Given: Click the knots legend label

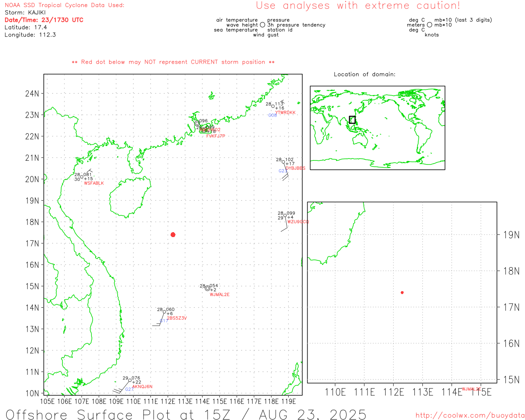Looking at the screenshot, I should click(x=432, y=35).
